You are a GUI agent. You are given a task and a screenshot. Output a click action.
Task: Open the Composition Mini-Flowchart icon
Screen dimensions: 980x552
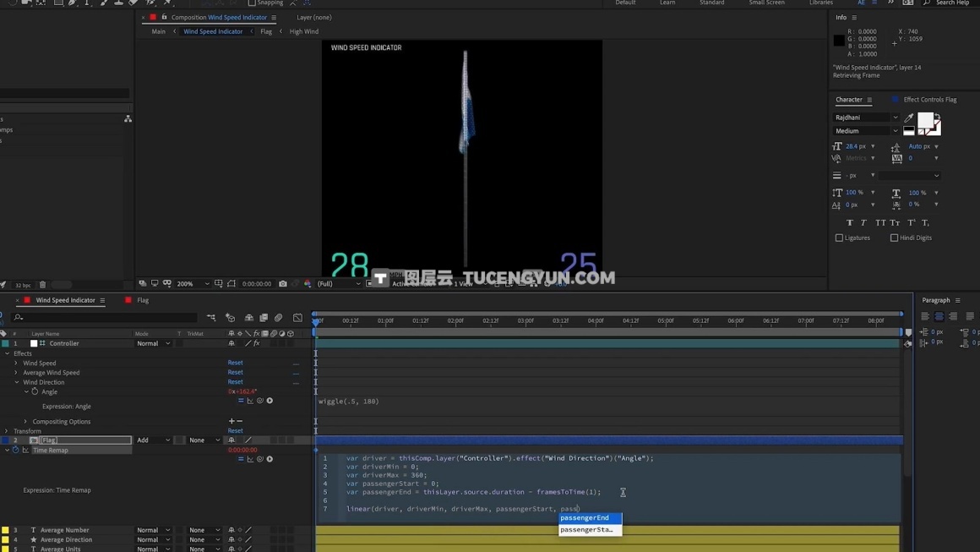[211, 318]
